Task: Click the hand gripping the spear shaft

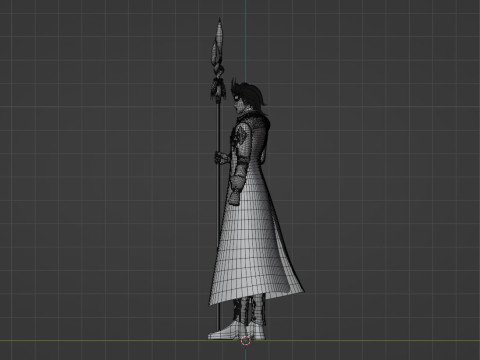Action: pos(221,157)
